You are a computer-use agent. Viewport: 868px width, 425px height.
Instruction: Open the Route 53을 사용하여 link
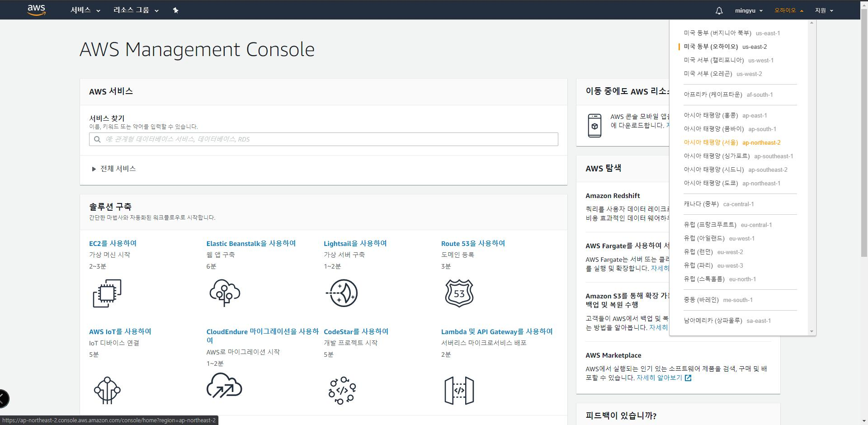[x=473, y=243]
